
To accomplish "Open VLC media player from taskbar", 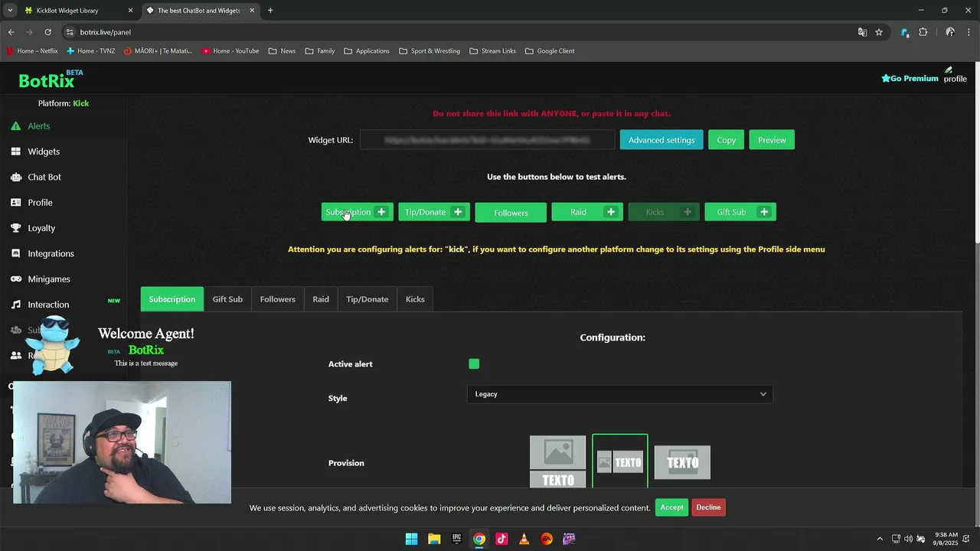I will (524, 539).
